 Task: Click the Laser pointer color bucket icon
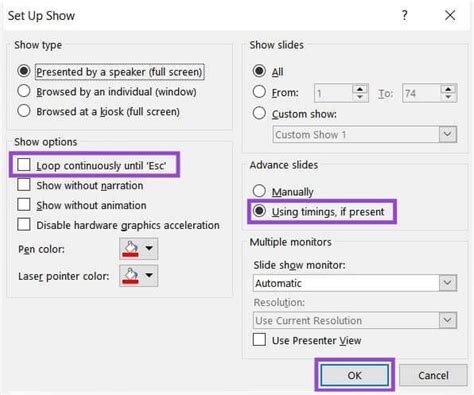click(131, 276)
